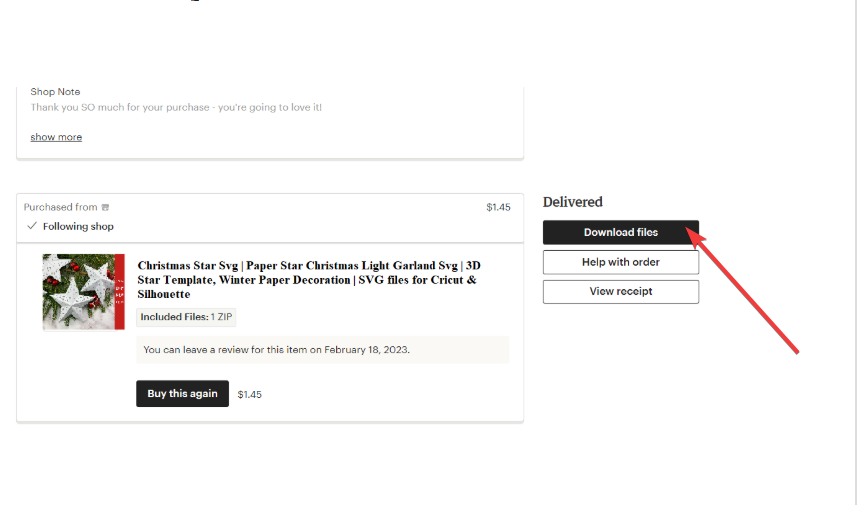The height and width of the screenshot is (505, 858).
Task: Click the shop storefront icon beside Purchased from
Action: click(x=106, y=208)
